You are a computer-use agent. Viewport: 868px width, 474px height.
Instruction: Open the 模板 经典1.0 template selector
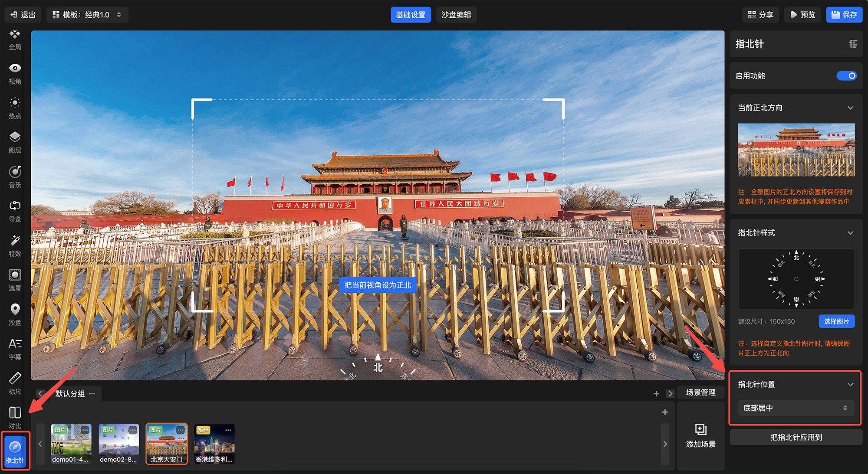click(x=87, y=15)
